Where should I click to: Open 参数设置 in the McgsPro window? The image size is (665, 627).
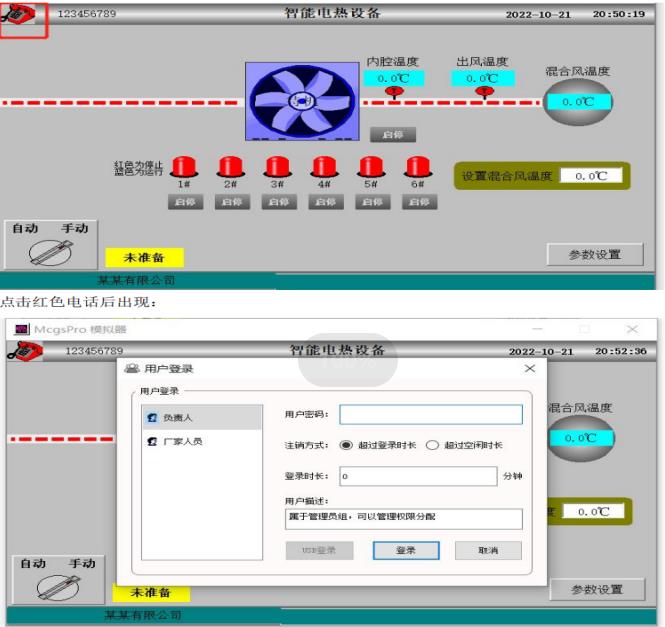[597, 589]
